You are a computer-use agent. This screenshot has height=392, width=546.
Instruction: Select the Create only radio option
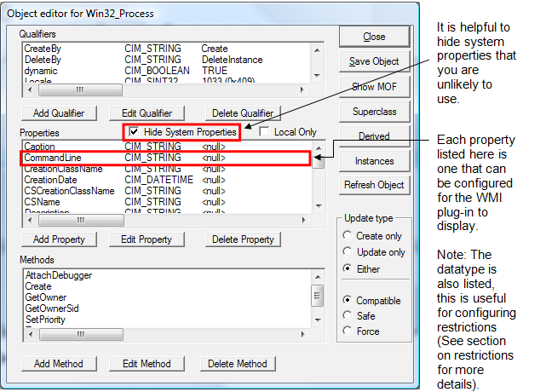(x=347, y=235)
